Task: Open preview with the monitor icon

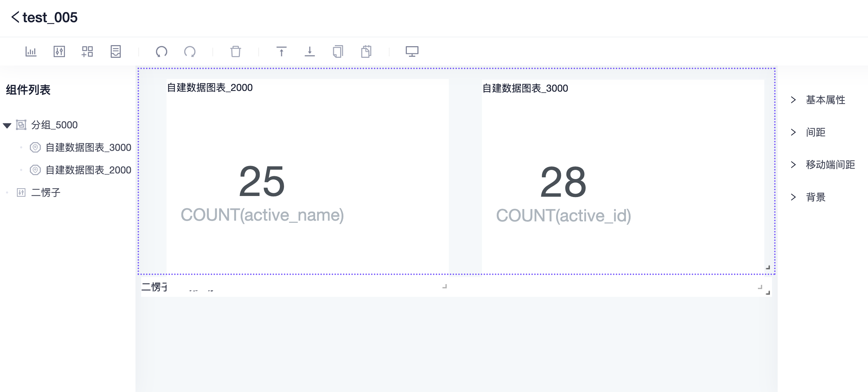Action: (x=412, y=51)
